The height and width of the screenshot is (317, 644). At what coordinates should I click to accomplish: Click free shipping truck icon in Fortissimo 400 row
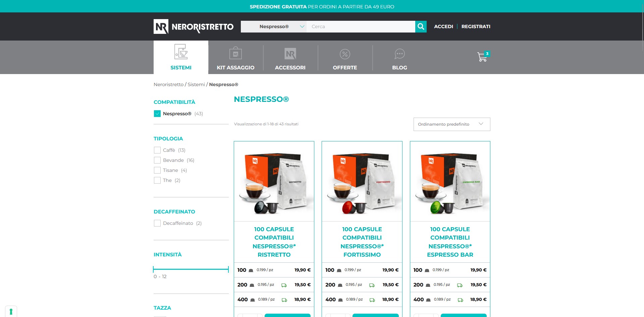372,300
